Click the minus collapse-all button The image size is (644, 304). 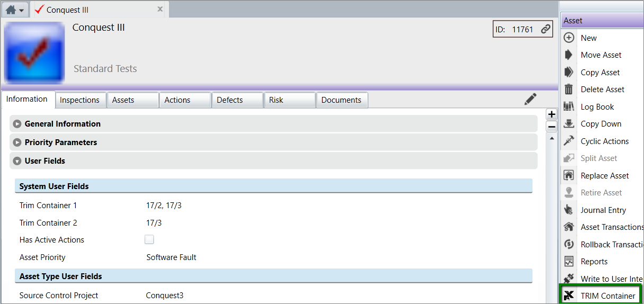tap(551, 127)
